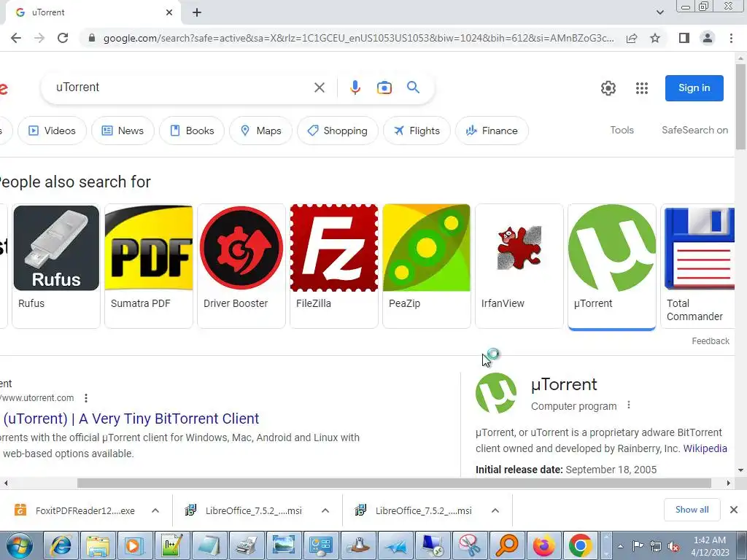This screenshot has height=560, width=747.
Task: Reload the current page
Action: pos(63,38)
